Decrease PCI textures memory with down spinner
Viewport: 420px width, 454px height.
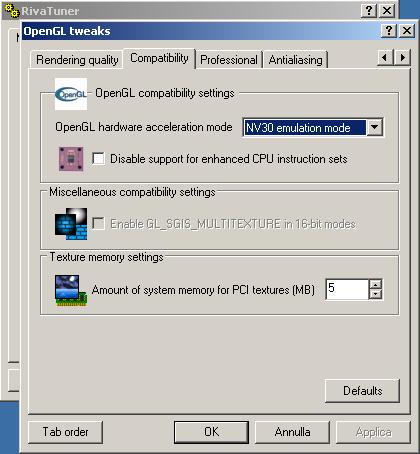click(x=376, y=294)
